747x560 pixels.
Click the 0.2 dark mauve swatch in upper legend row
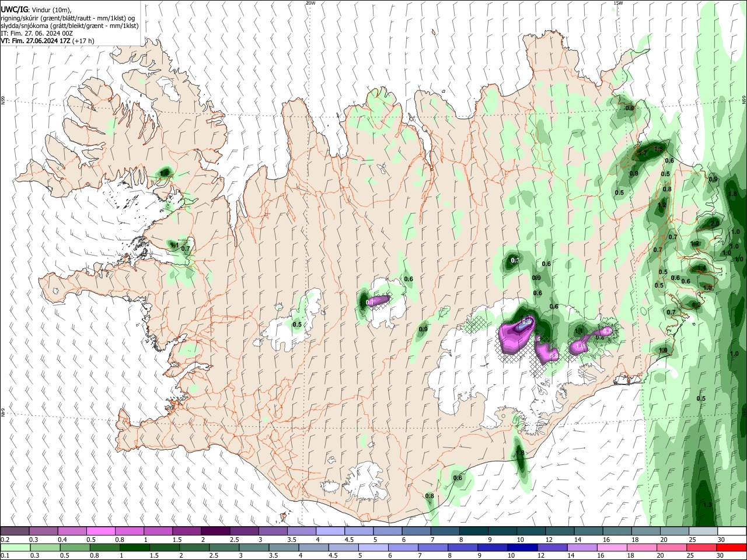point(15,531)
